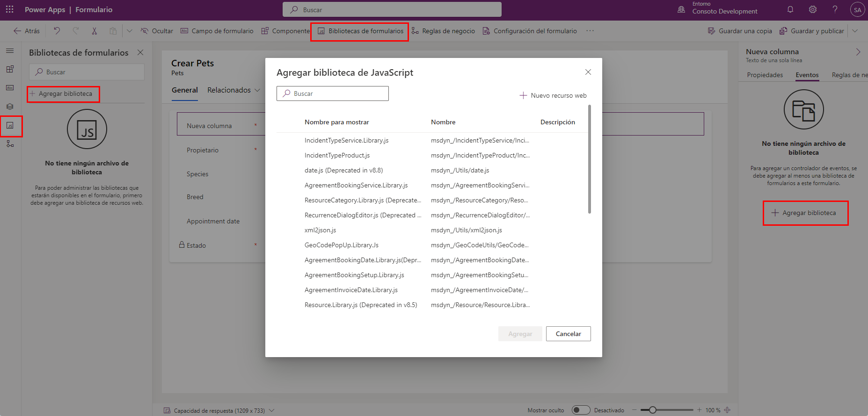
Task: Close the Agregar biblioteca de JavaScript dialog
Action: click(x=588, y=72)
